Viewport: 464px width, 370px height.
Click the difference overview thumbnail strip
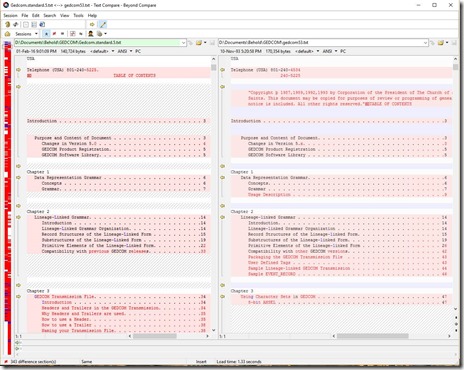[8, 197]
